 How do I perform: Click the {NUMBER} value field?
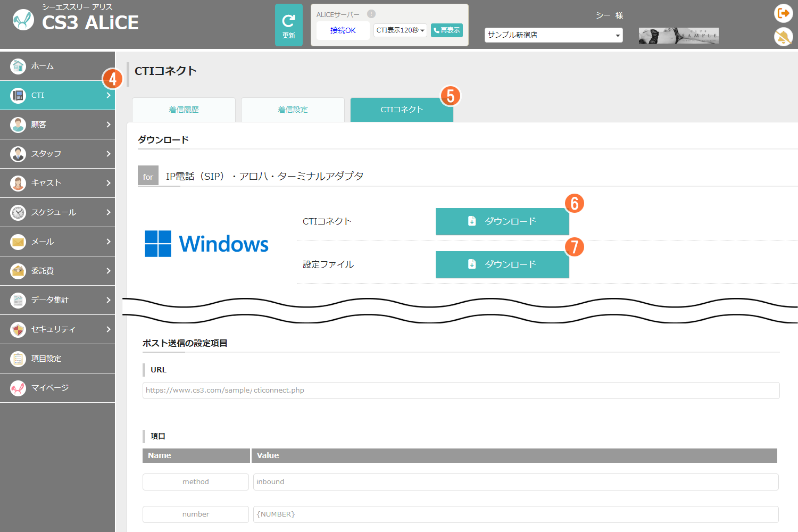click(516, 514)
